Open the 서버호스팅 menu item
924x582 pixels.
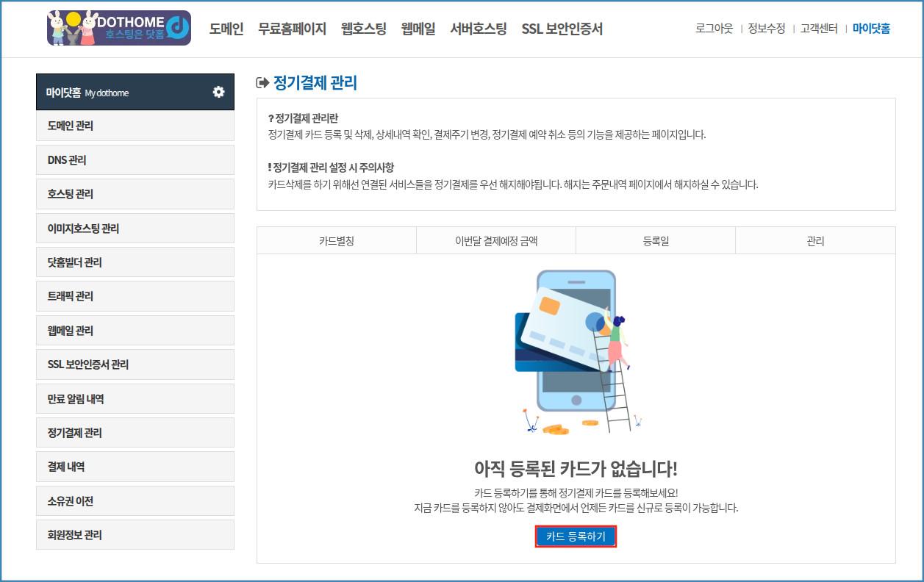point(478,29)
